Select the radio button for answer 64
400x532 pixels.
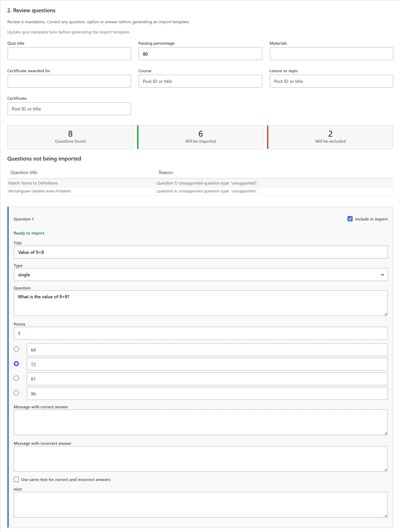(x=17, y=349)
